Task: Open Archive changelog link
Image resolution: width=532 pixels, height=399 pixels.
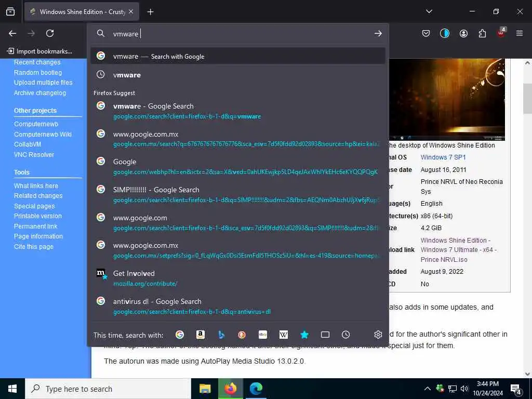Action: (x=40, y=92)
